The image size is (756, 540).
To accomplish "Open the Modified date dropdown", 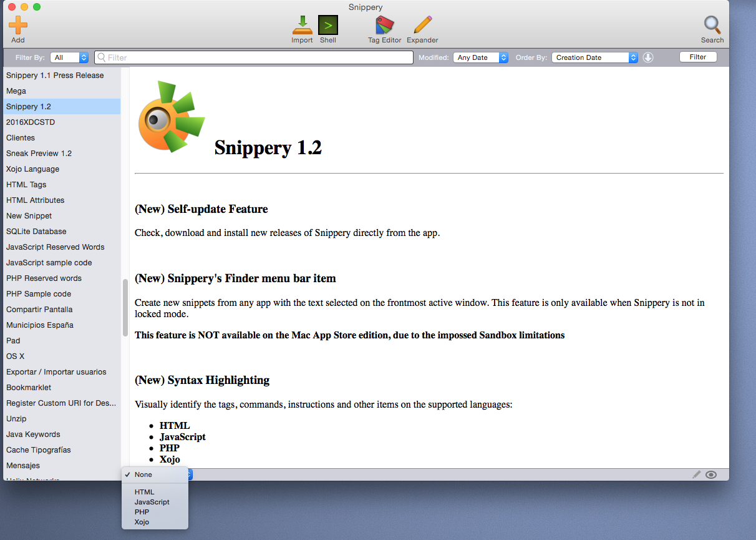I will click(x=481, y=57).
